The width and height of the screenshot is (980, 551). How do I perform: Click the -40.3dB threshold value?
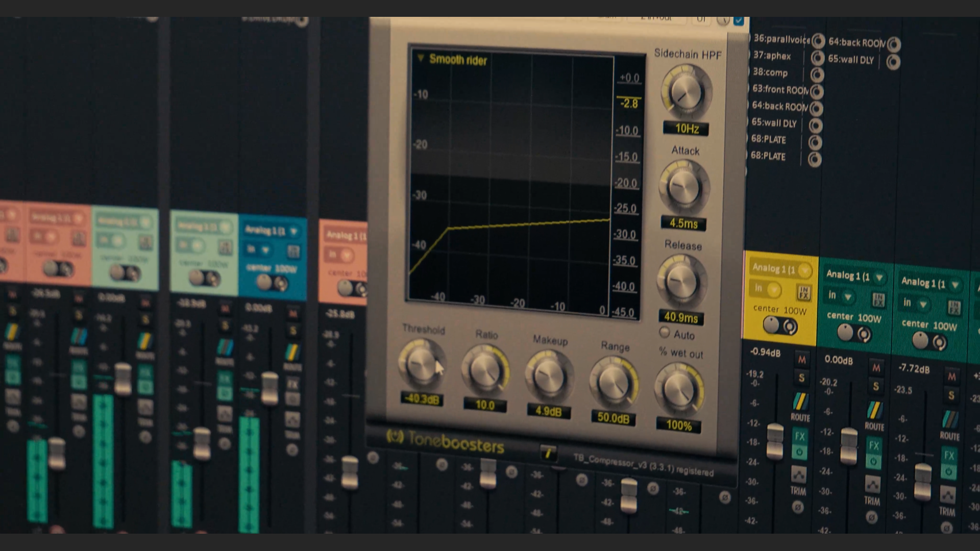point(422,398)
